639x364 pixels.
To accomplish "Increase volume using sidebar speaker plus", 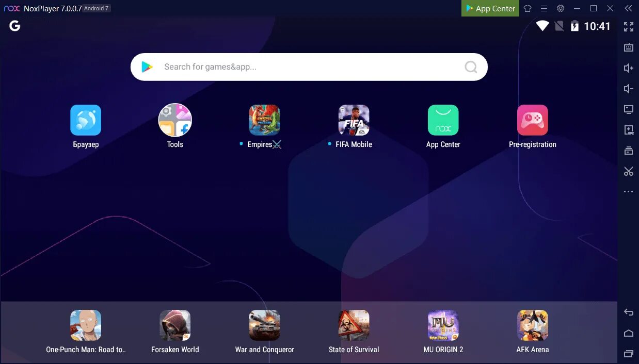I will tap(628, 68).
